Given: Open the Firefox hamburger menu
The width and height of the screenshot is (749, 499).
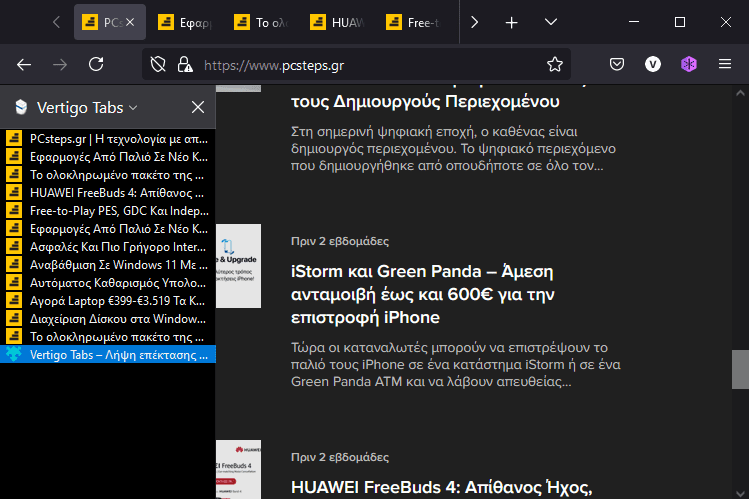Looking at the screenshot, I should 725,64.
